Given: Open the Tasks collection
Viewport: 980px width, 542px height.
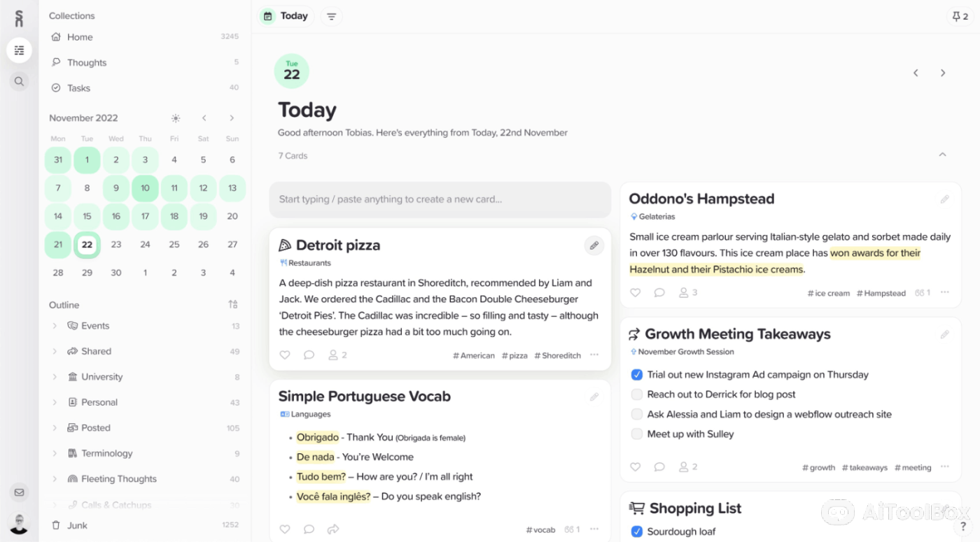Looking at the screenshot, I should [x=145, y=88].
